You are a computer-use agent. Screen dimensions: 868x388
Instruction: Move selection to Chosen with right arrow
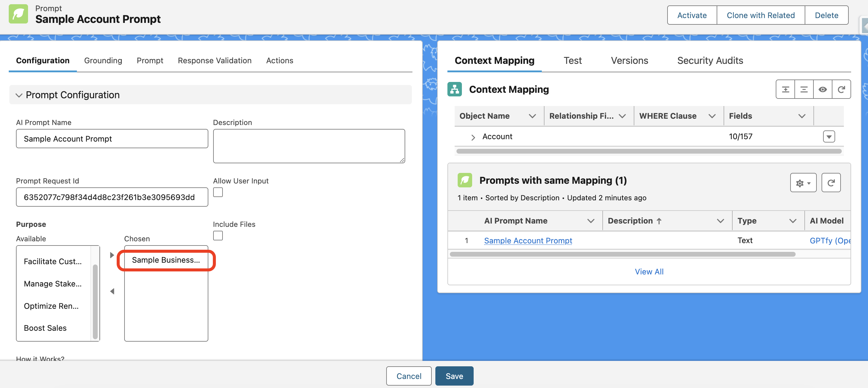tap(112, 255)
